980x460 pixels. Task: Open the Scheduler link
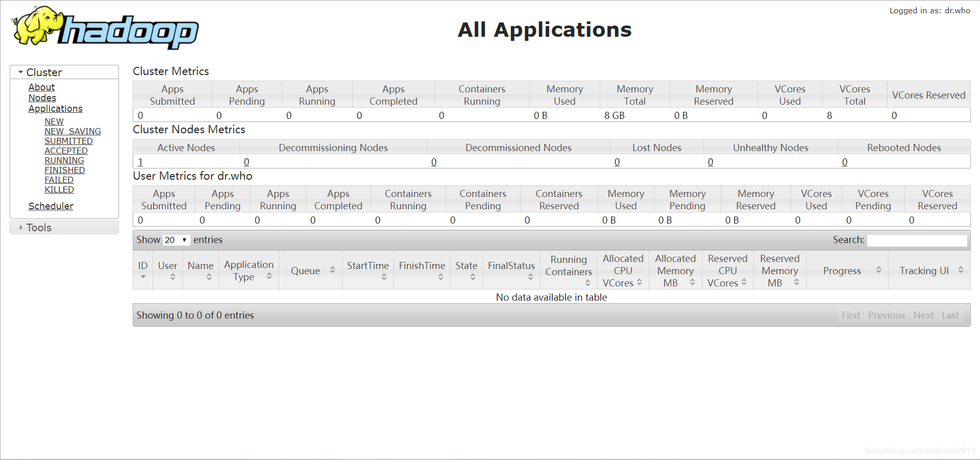click(51, 206)
